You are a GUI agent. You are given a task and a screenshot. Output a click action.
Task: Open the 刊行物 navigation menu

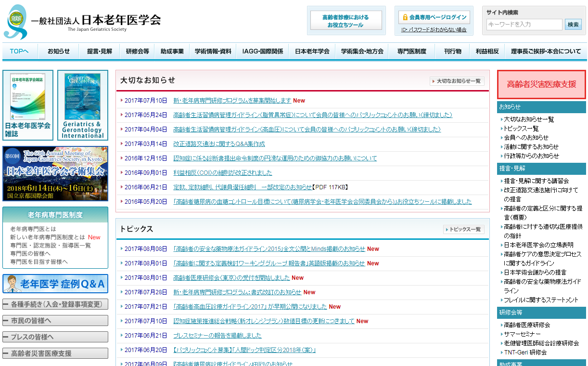tap(453, 51)
